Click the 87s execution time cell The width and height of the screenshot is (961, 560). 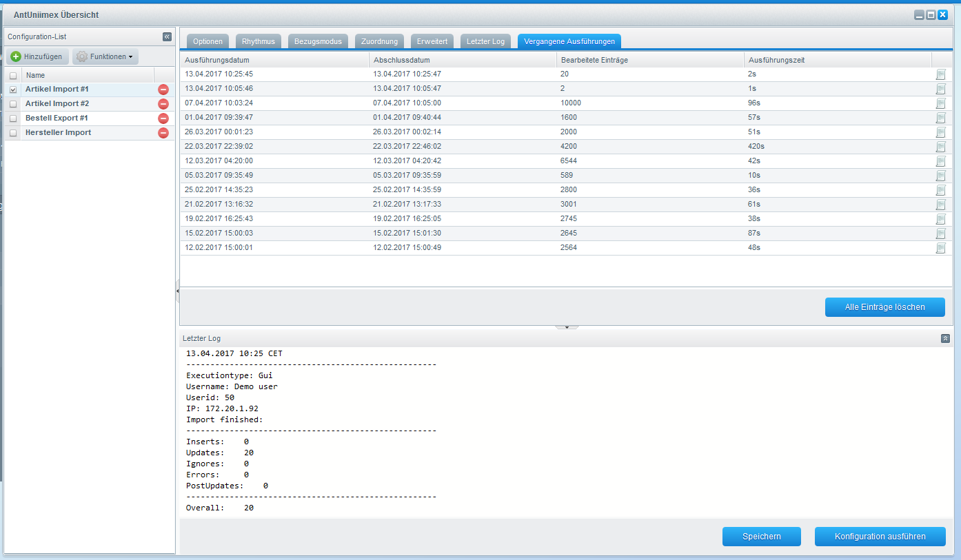(x=838, y=234)
